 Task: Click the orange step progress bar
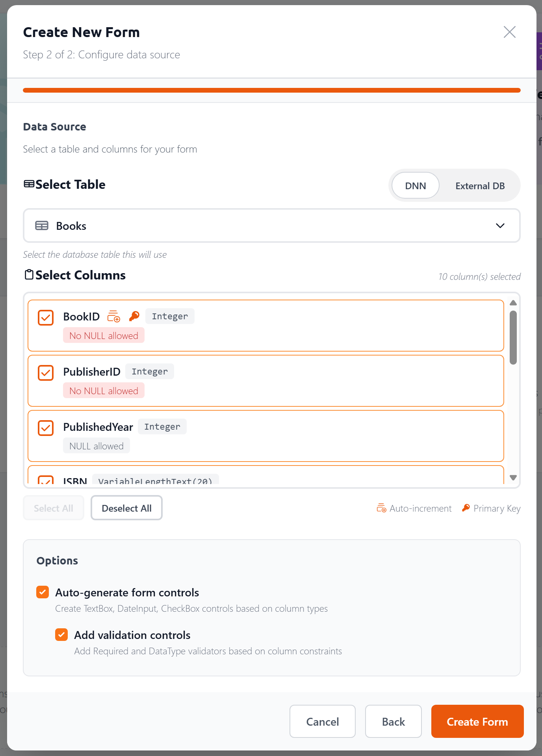(x=272, y=90)
